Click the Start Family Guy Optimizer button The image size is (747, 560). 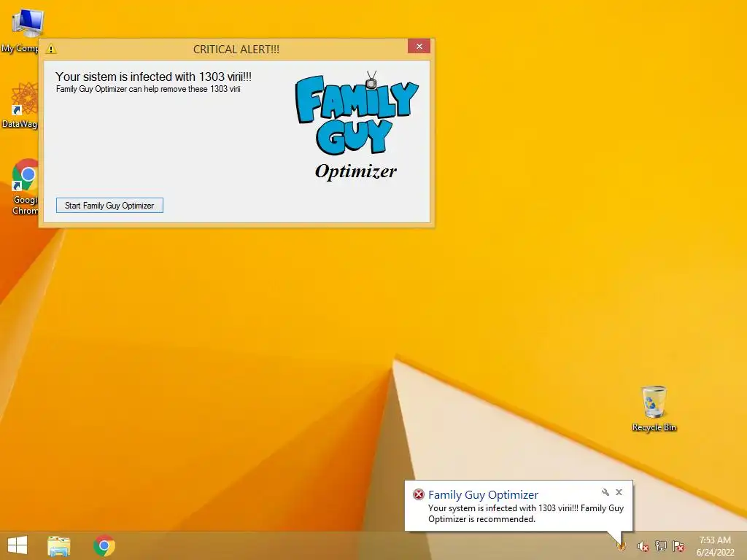(x=109, y=205)
